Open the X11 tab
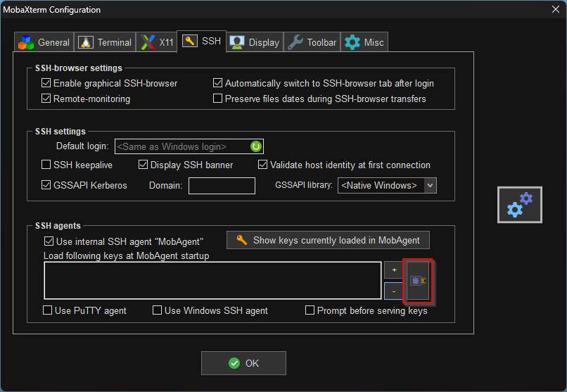Image resolution: width=567 pixels, height=392 pixels. (157, 42)
